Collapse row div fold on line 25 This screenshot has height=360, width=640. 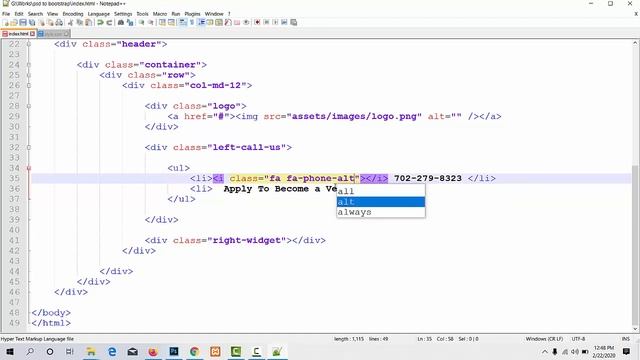click(29, 75)
